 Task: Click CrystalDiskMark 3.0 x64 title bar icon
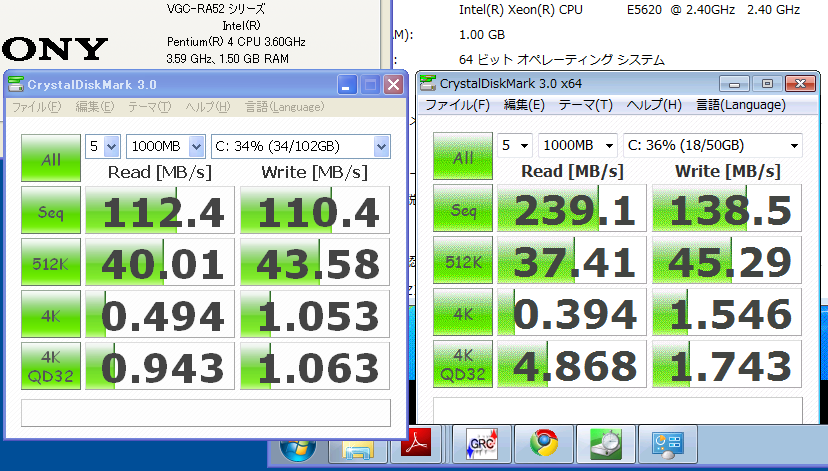click(x=428, y=83)
